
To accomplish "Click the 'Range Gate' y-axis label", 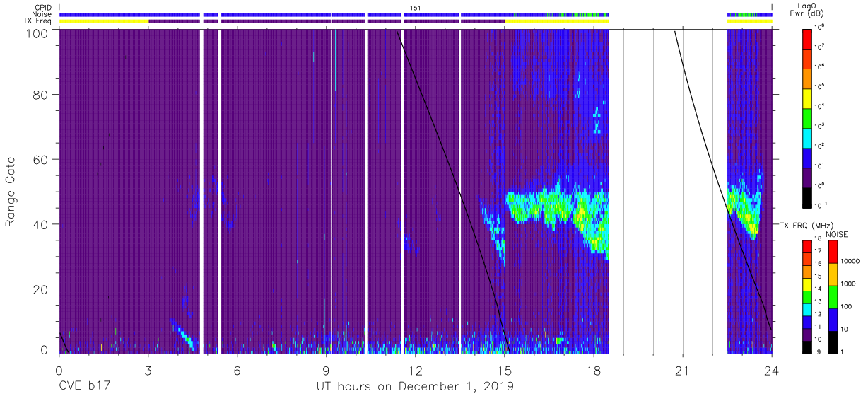I will 11,192.
